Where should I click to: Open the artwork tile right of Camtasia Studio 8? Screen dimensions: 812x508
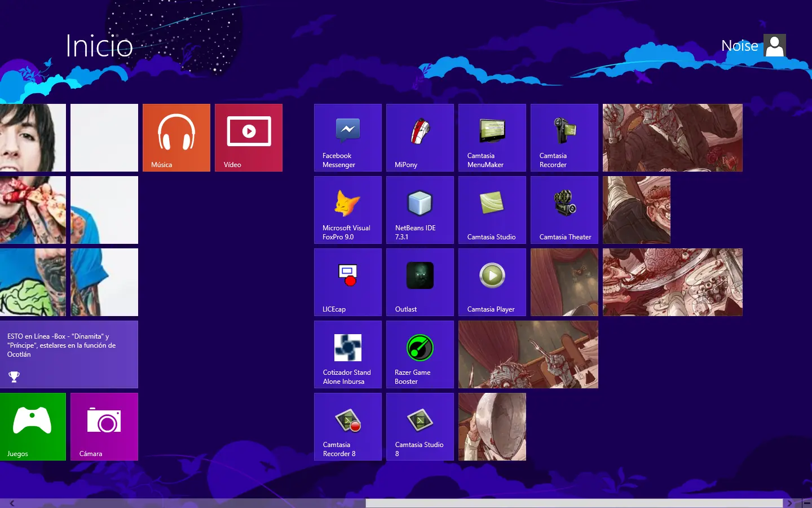pyautogui.click(x=492, y=427)
